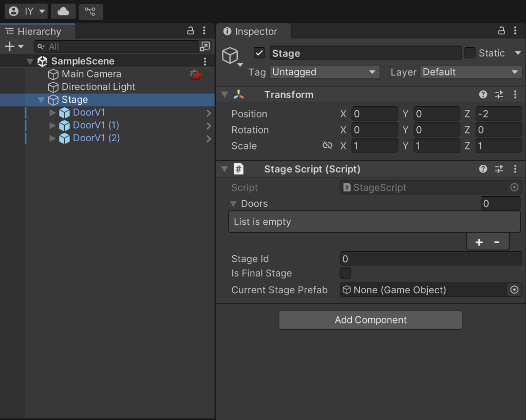The height and width of the screenshot is (420, 526).
Task: Click the Hierarchy search field
Action: click(x=116, y=47)
